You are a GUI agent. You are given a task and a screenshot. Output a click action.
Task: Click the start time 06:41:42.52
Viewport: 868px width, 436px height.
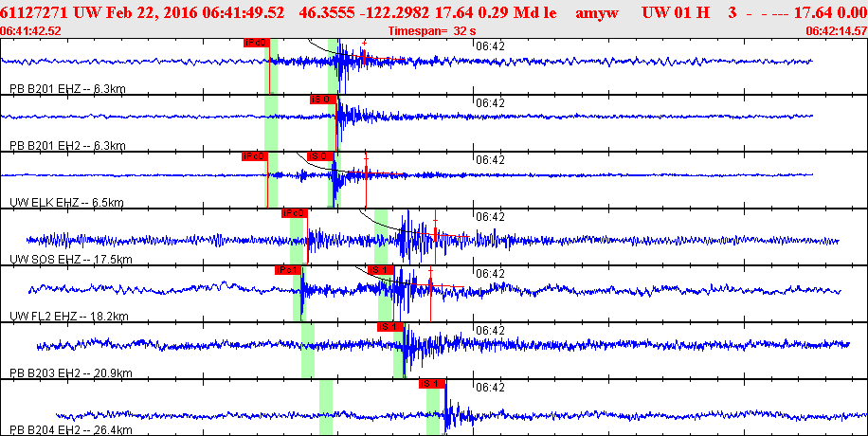(x=31, y=31)
